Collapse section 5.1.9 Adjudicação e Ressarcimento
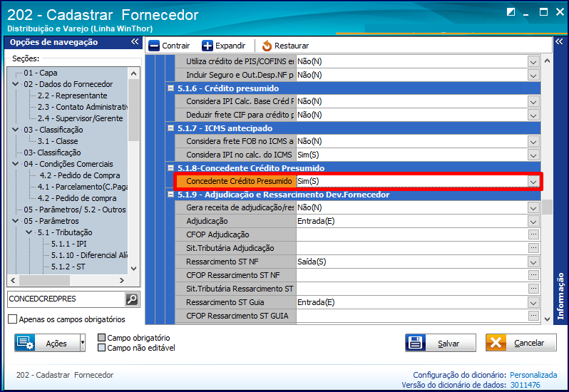569x392 pixels. pos(170,195)
